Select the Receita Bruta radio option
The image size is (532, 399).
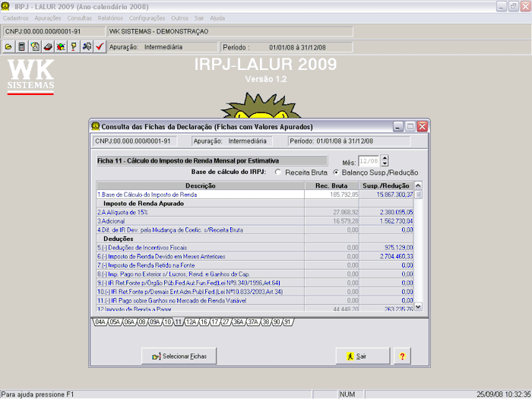[279, 173]
